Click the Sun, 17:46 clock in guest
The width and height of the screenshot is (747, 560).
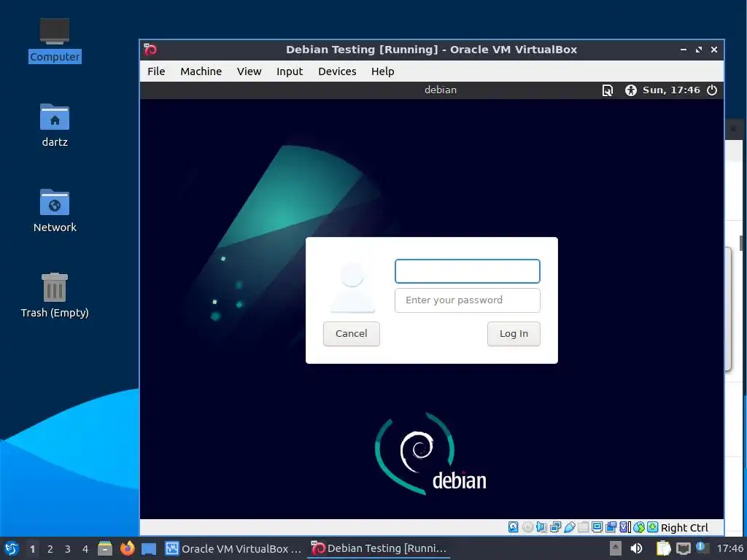pyautogui.click(x=671, y=90)
